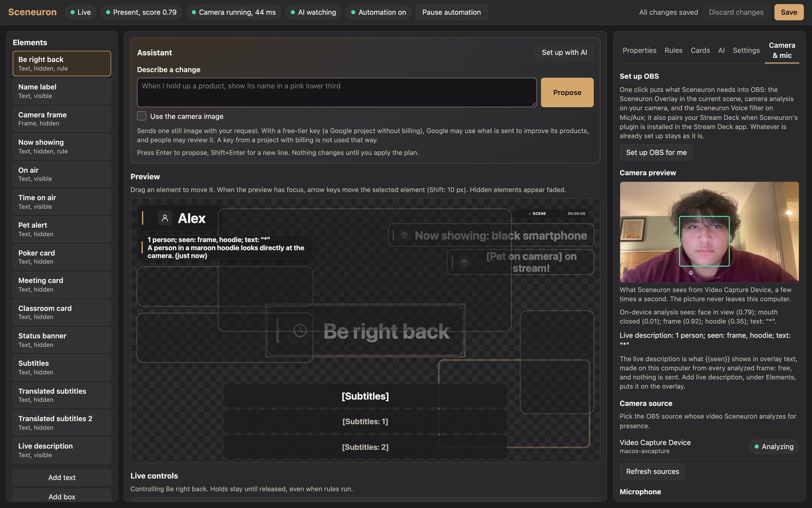Select the Meeting card element
This screenshot has height=508, width=812.
[62, 284]
